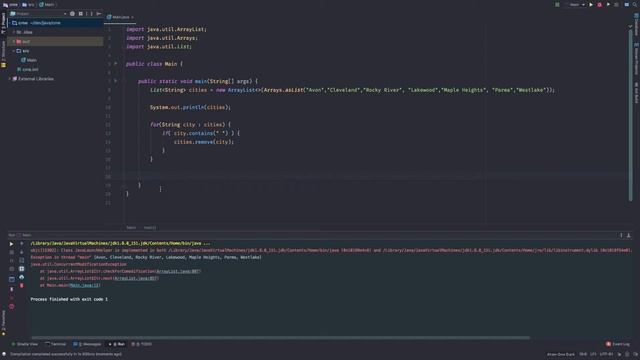The width and height of the screenshot is (640, 360).
Task: Click Down the stack trace arrow
Action: (x=22, y=252)
